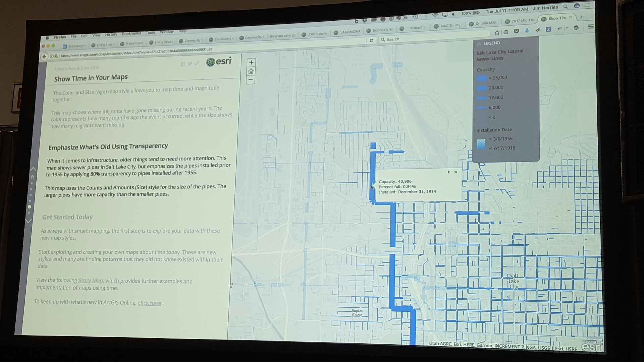Click 'Installed: December 31, 1914' in popup
Image resolution: width=644 pixels, height=362 pixels.
[407, 192]
